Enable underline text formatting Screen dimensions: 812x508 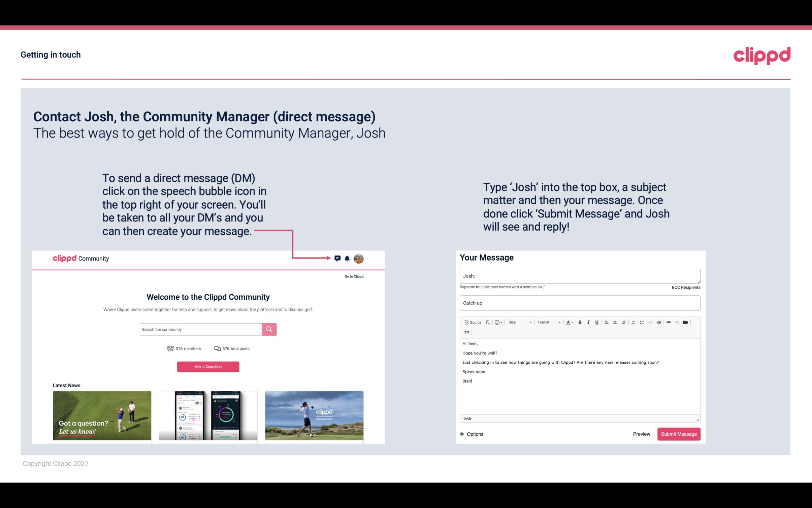(597, 322)
